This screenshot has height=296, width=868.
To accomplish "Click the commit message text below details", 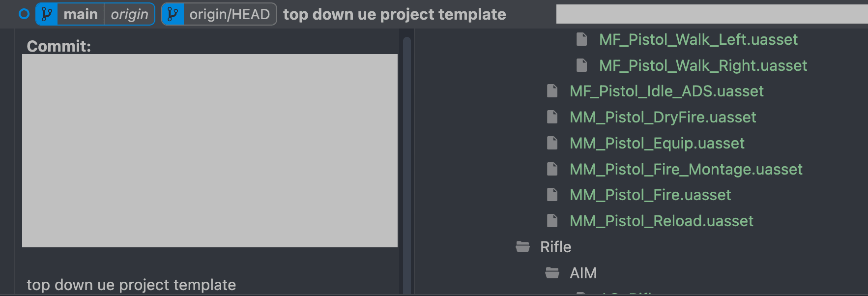I will click(131, 285).
